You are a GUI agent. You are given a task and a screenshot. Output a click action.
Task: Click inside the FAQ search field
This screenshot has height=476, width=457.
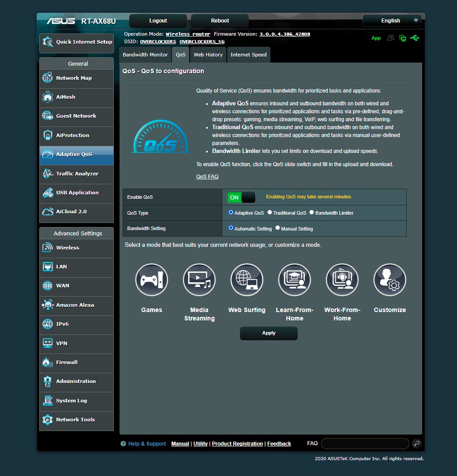click(x=365, y=443)
